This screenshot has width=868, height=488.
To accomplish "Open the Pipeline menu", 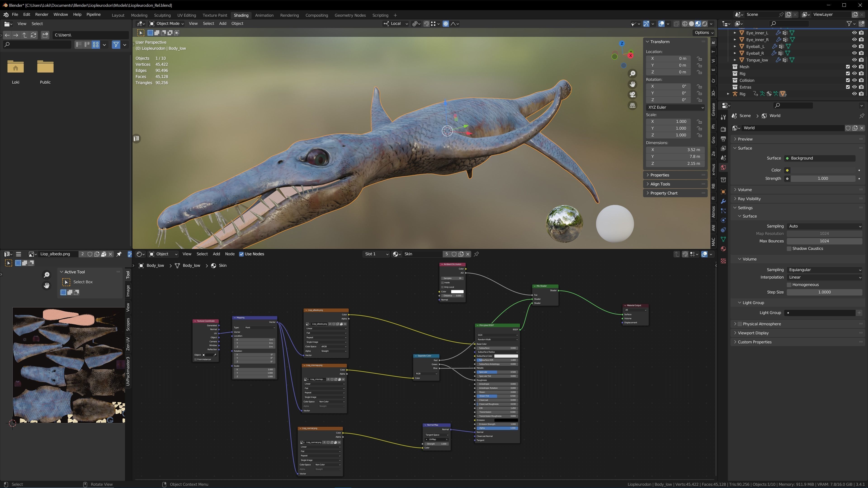I will (93, 14).
